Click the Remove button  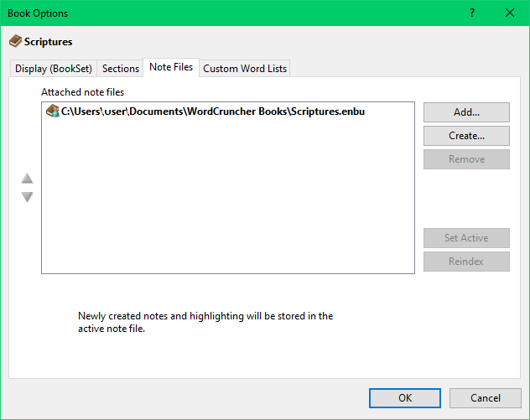point(466,159)
